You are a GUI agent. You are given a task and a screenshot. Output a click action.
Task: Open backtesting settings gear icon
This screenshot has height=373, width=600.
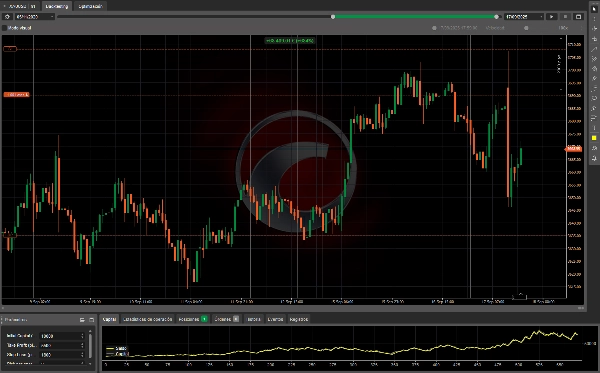pyautogui.click(x=7, y=17)
